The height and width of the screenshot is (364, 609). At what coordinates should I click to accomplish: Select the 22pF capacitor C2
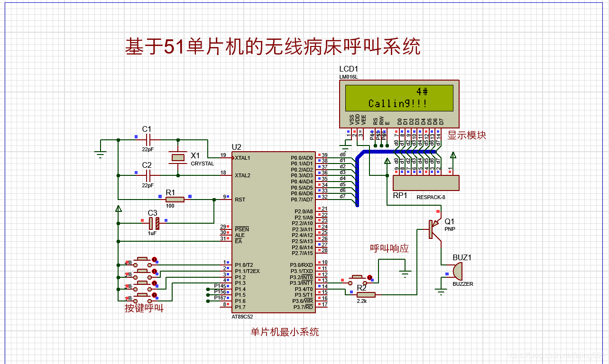tap(147, 174)
